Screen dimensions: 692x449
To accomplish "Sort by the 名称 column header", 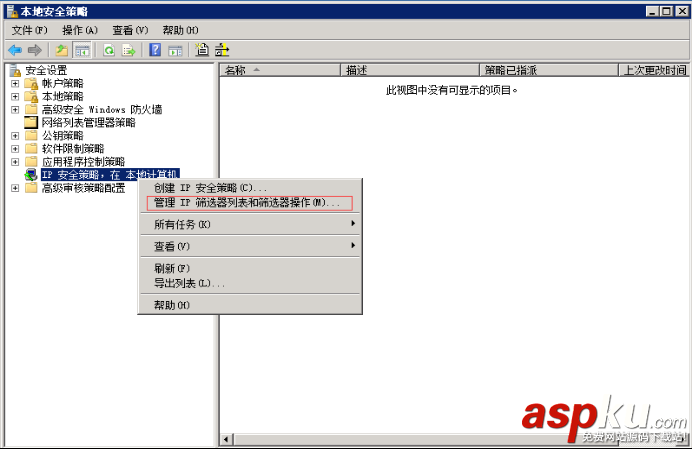I will pos(280,70).
